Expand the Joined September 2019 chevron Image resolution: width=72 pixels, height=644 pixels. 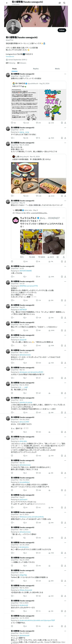27,60
